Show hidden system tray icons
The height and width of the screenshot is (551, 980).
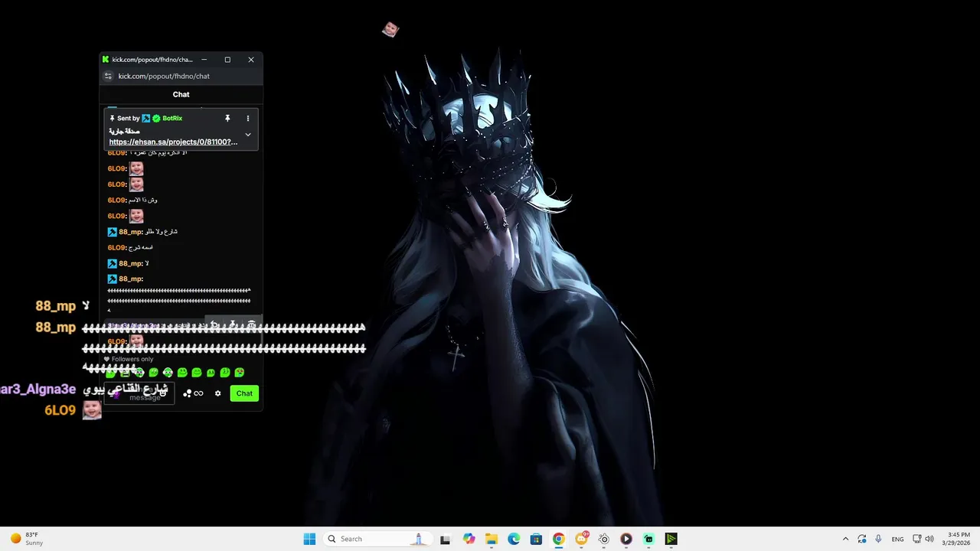click(845, 539)
